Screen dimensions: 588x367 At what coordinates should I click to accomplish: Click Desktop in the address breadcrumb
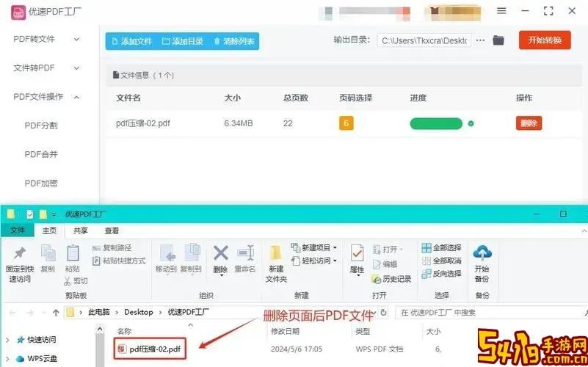(x=139, y=312)
